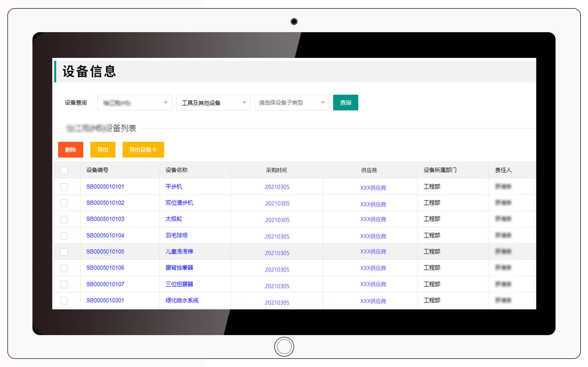Viewport: 588px width, 367px height.
Task: Click the 儿童滑滑梯 device name
Action: (179, 252)
